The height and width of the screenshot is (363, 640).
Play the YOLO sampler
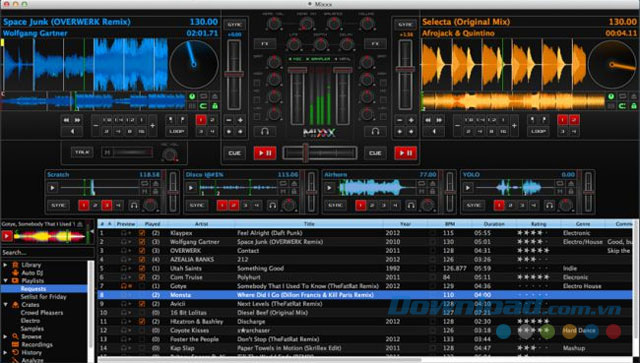click(x=468, y=188)
